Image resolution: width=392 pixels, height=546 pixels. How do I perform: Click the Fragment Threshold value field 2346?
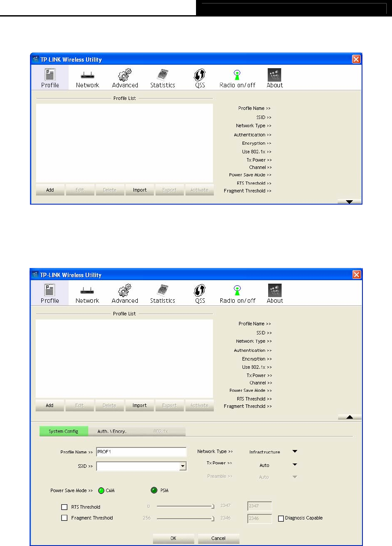259,518
